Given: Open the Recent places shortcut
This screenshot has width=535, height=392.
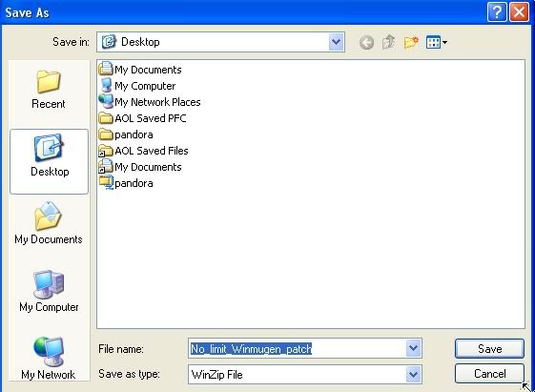Looking at the screenshot, I should pos(49,90).
